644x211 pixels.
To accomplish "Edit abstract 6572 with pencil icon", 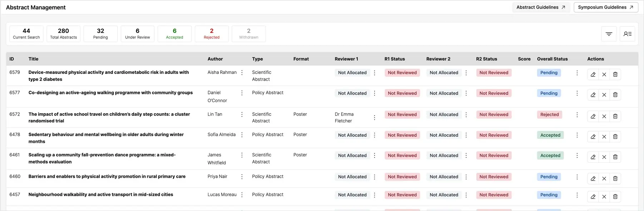I will (x=593, y=116).
